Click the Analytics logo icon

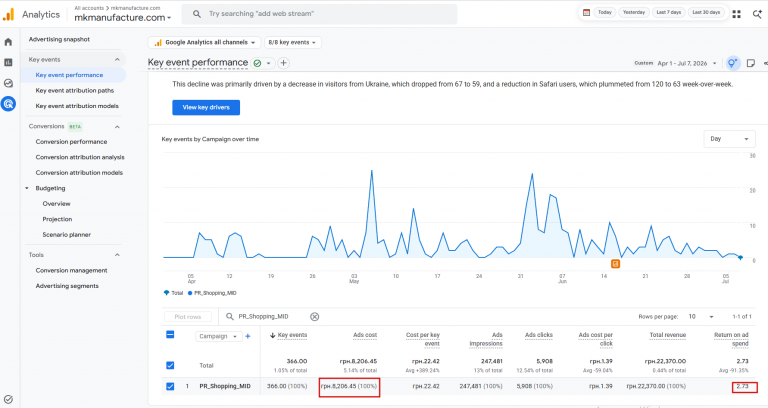8,15
